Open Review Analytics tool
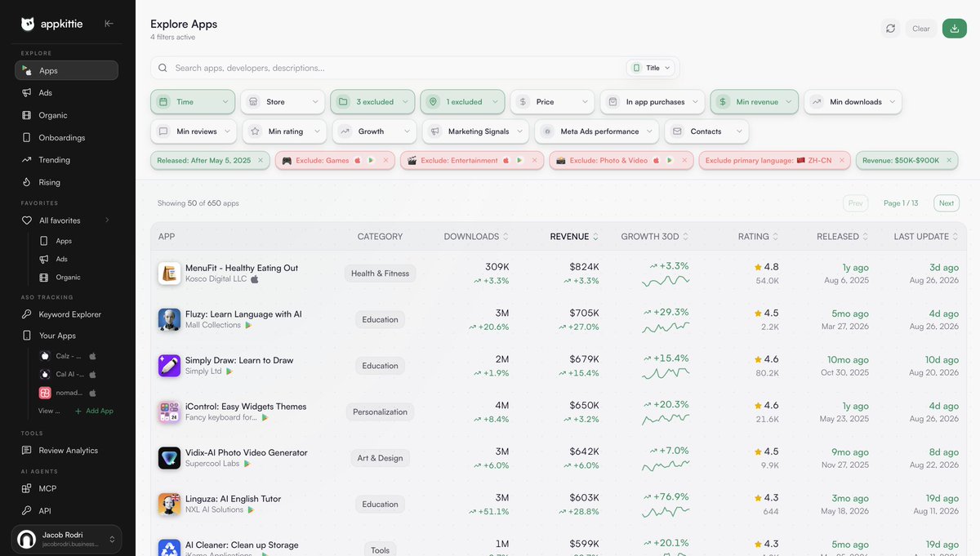The image size is (980, 556). (x=66, y=451)
